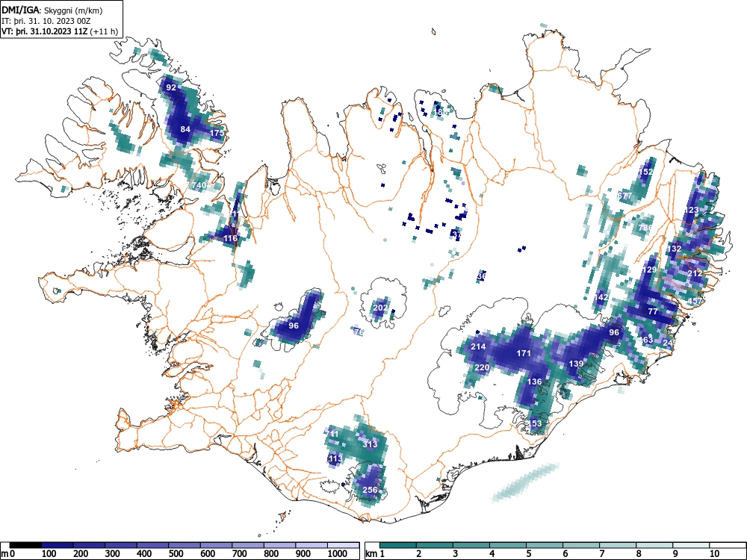Click the visibility value "175" on the map

pos(217,133)
